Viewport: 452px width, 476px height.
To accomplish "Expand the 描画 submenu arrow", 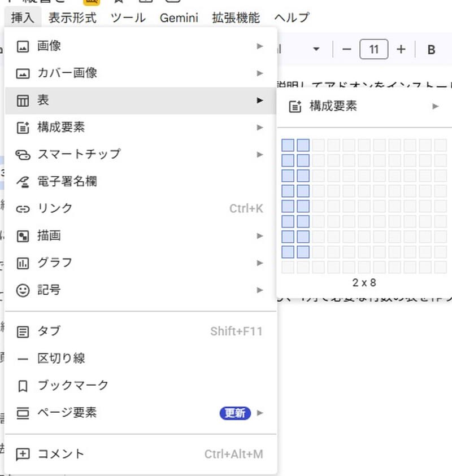I will click(260, 236).
